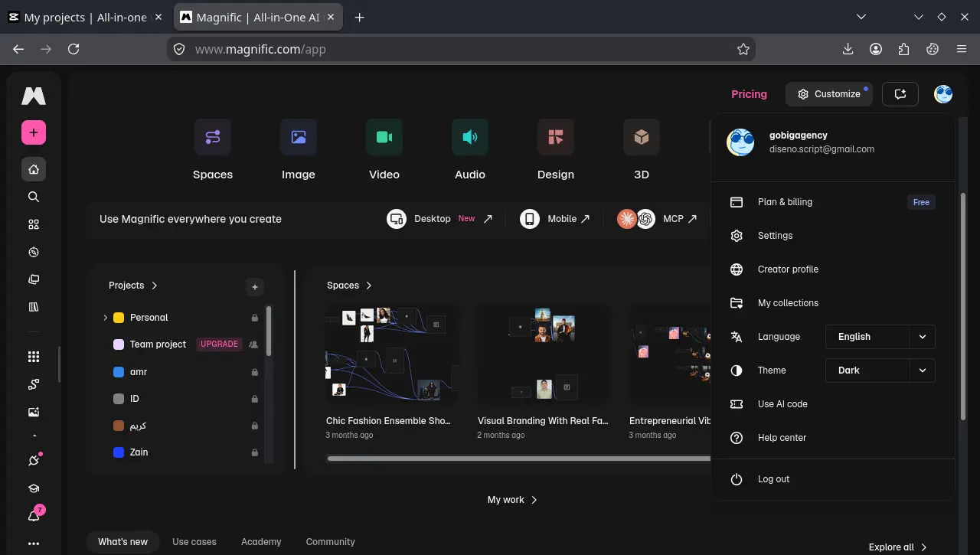Image resolution: width=980 pixels, height=555 pixels.
Task: Open the library books icon in sidebar
Action: click(x=34, y=307)
